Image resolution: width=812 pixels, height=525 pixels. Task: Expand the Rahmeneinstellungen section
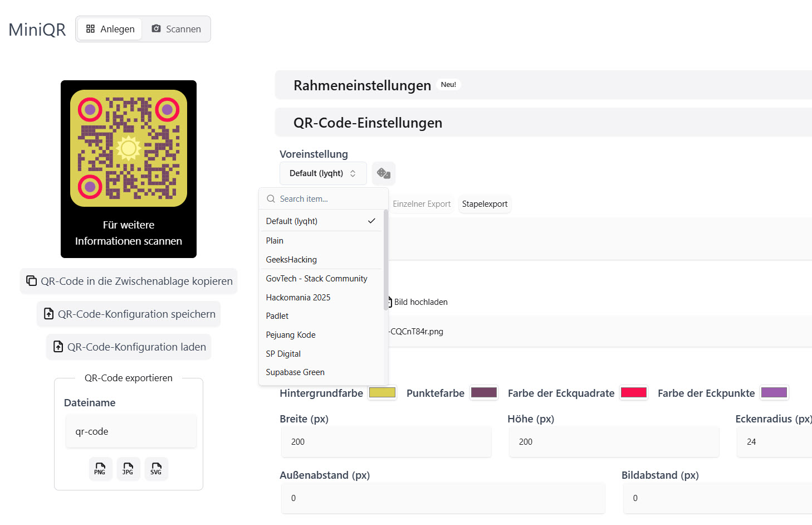(x=362, y=85)
